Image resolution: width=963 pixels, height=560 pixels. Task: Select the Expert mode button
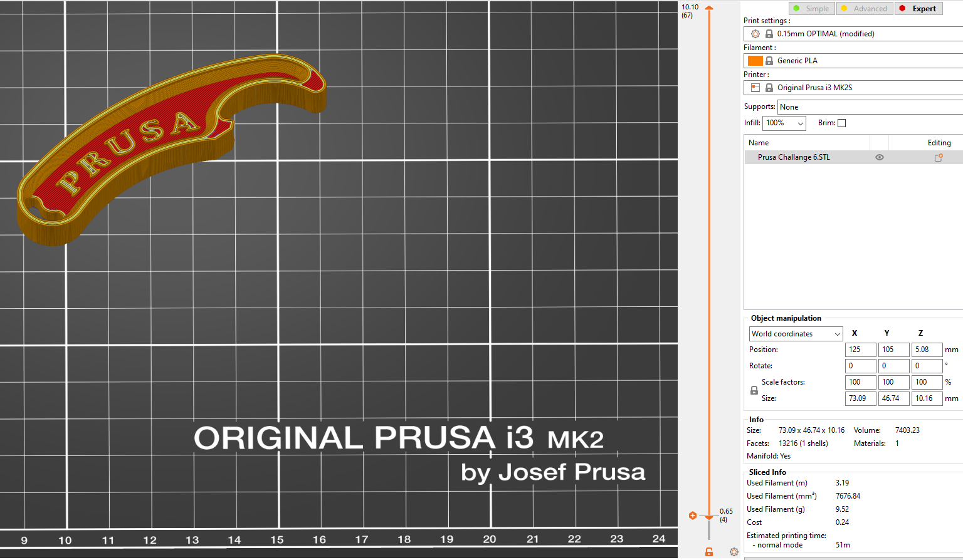[918, 9]
